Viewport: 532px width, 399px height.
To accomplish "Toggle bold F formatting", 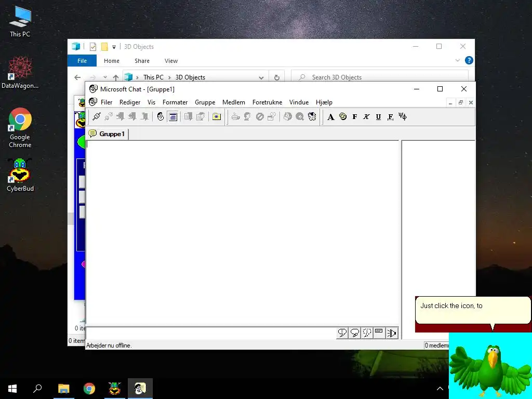I will [355, 117].
